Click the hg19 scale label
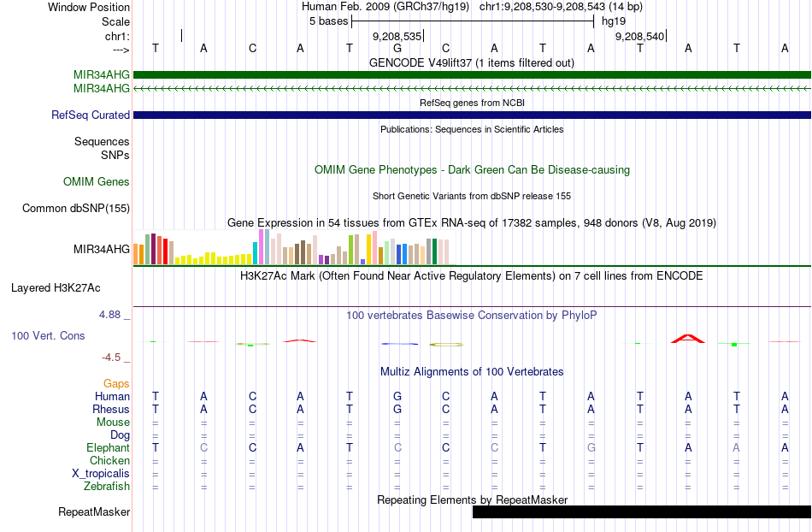The width and height of the screenshot is (812, 532). (x=614, y=21)
